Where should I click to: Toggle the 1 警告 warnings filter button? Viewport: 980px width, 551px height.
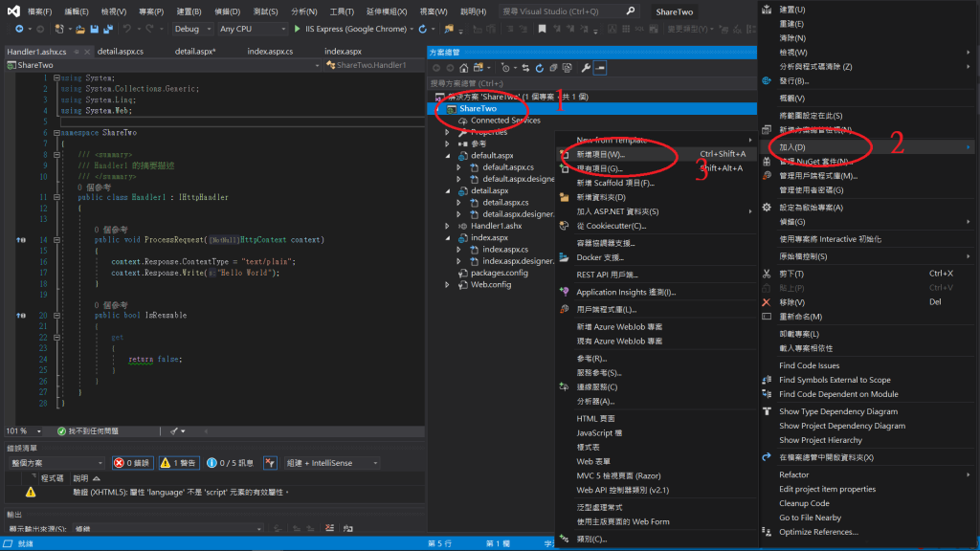(x=179, y=463)
